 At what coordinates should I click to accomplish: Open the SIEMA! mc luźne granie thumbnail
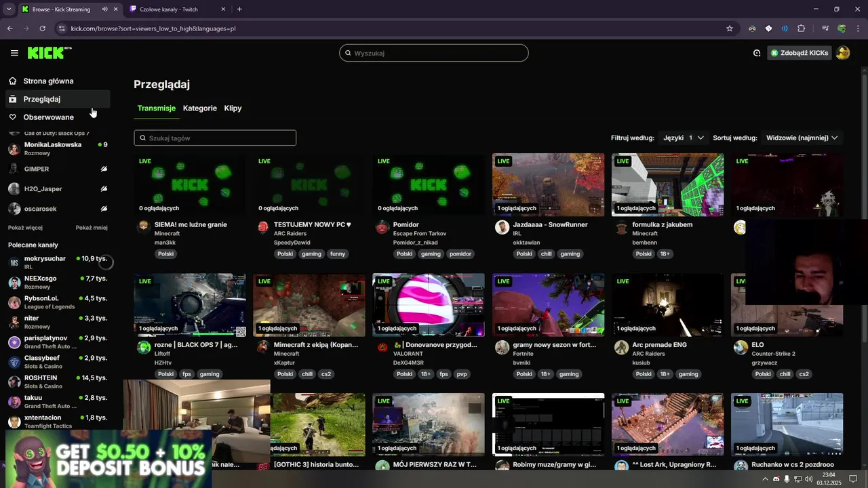190,185
